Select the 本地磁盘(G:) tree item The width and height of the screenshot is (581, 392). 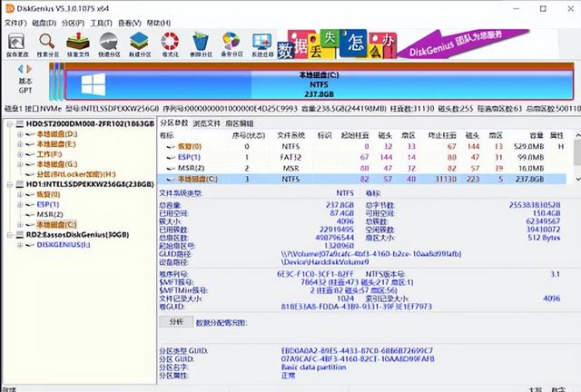click(x=57, y=164)
